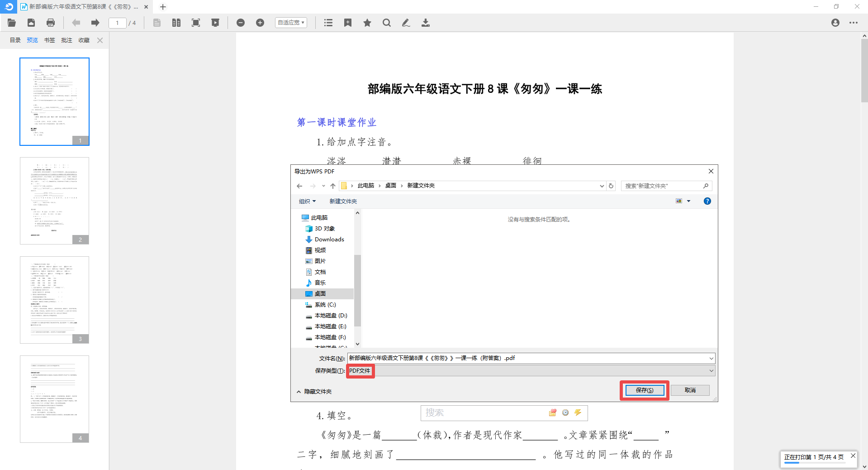Toggle the table of contents list
The image size is (868, 470).
pyautogui.click(x=328, y=23)
